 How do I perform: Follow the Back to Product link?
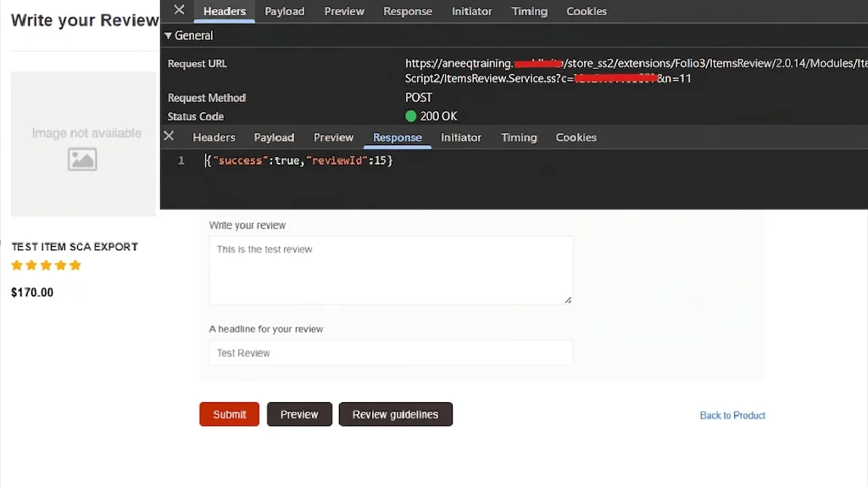coord(732,416)
